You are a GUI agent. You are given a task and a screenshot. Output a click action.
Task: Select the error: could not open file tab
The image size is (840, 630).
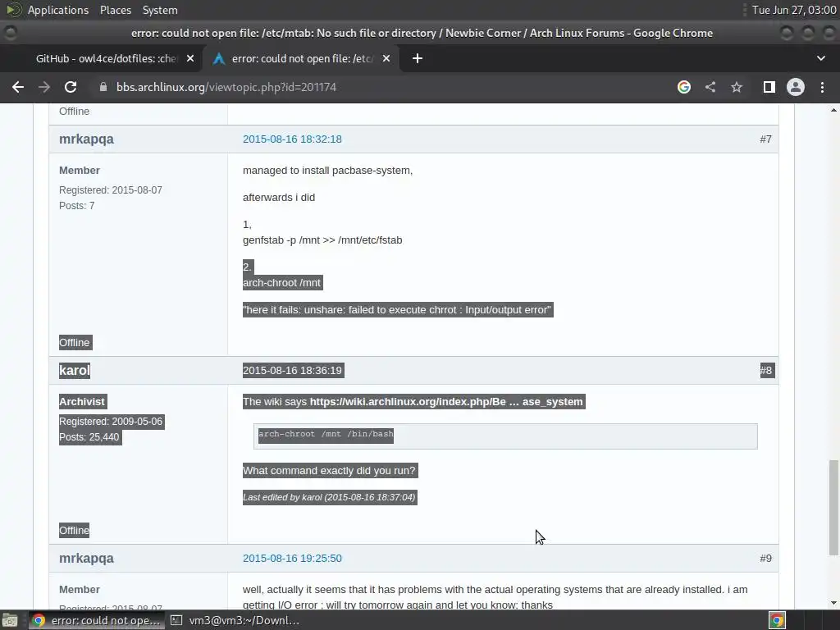pyautogui.click(x=300, y=58)
